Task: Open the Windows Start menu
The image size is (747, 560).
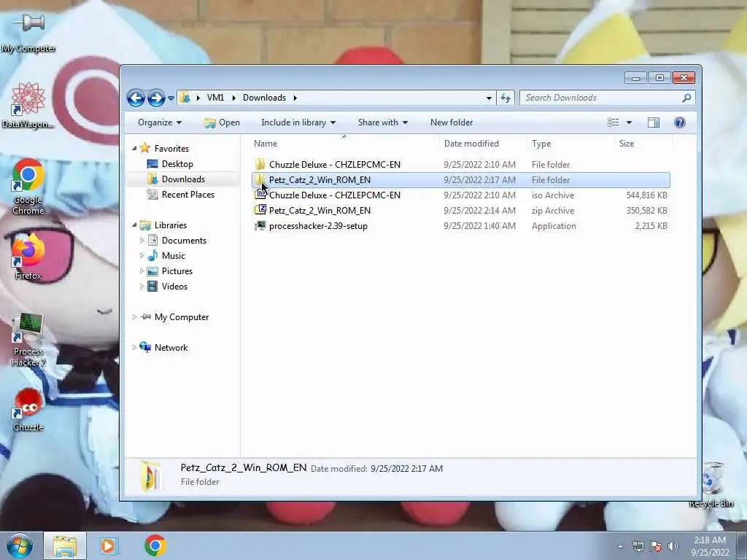Action: coord(19,545)
